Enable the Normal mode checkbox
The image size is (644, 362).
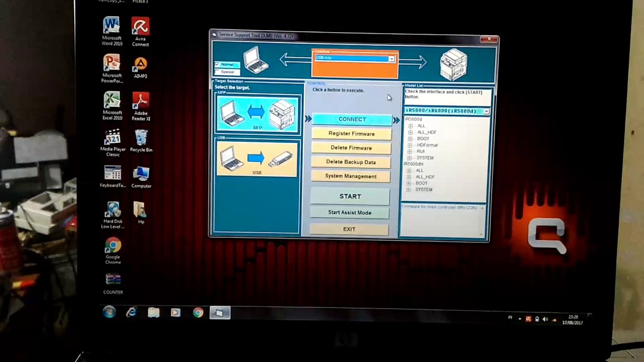[x=217, y=64]
